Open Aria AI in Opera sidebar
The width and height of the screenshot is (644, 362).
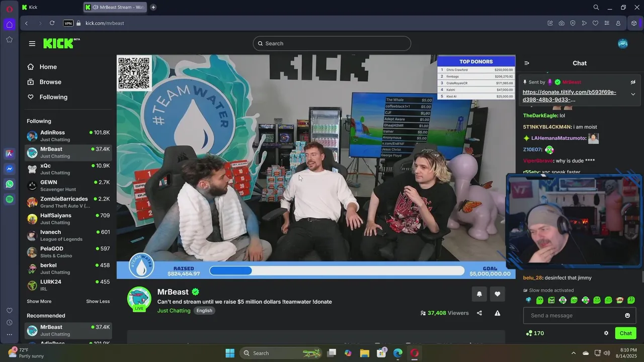coord(10,154)
